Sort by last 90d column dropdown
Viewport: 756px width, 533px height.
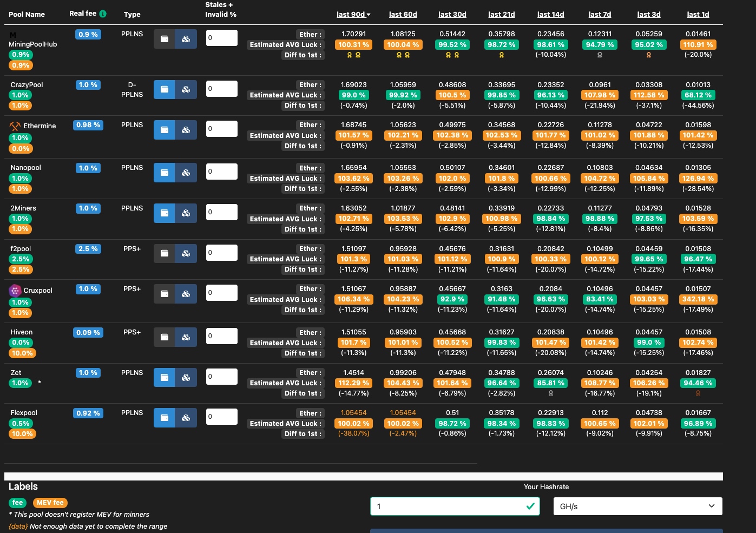[x=353, y=14]
